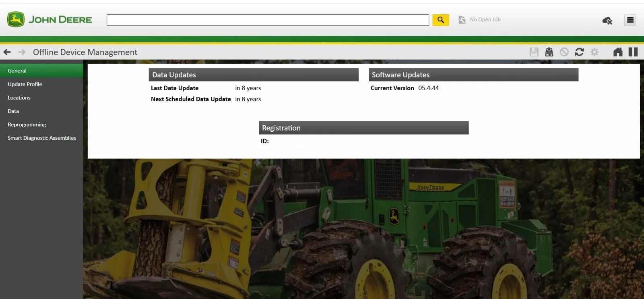Select Data in the sidebar
Viewport: 644px width, 299px height.
pos(13,111)
